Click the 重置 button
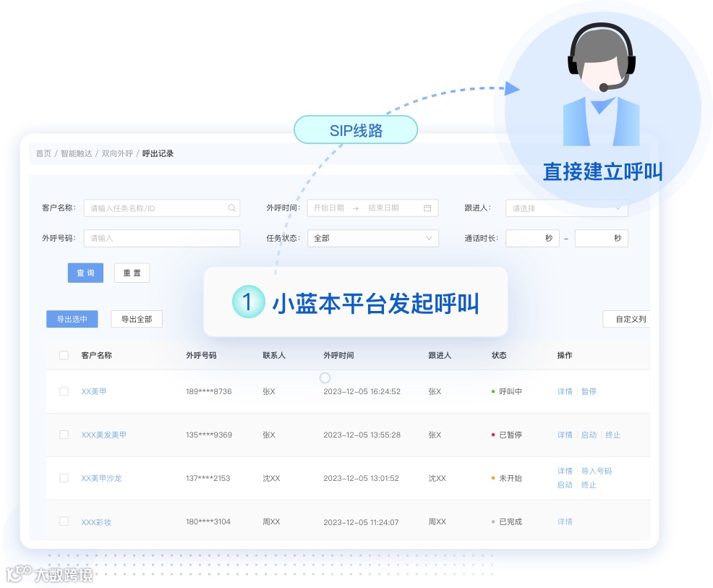The height and width of the screenshot is (588, 713). (132, 273)
